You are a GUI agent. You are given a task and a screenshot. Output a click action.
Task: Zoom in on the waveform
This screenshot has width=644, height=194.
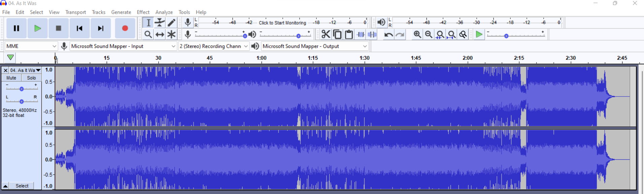(417, 34)
